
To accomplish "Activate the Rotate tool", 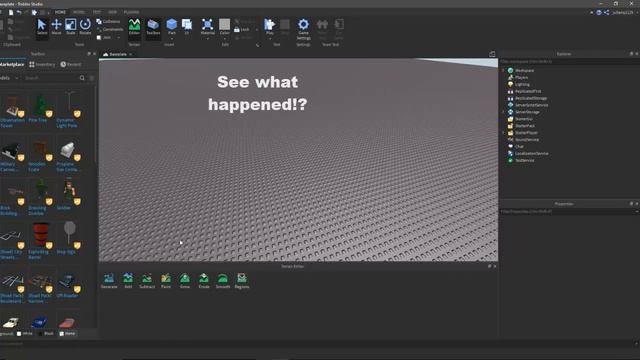I will click(x=85, y=27).
